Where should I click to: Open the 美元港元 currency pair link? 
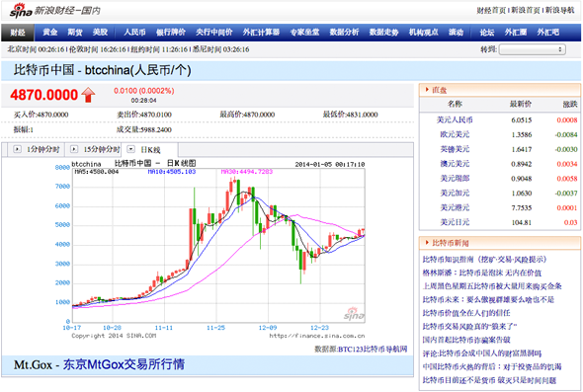pos(455,207)
